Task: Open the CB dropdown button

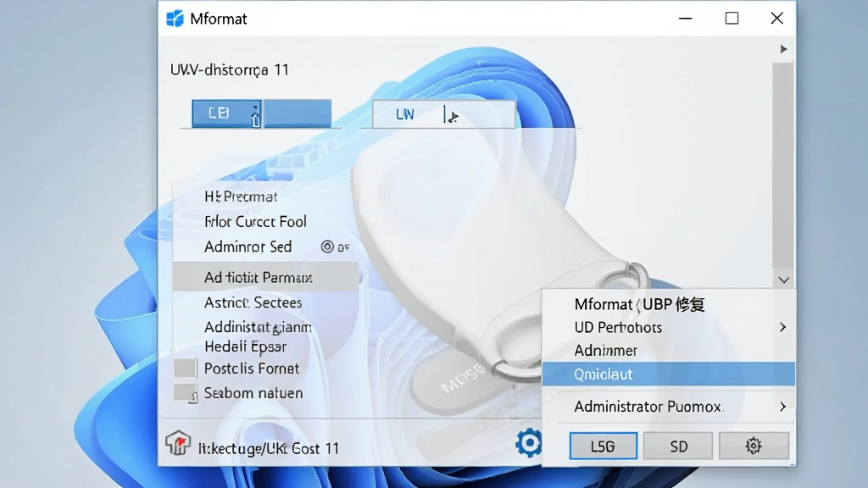Action: click(x=226, y=114)
